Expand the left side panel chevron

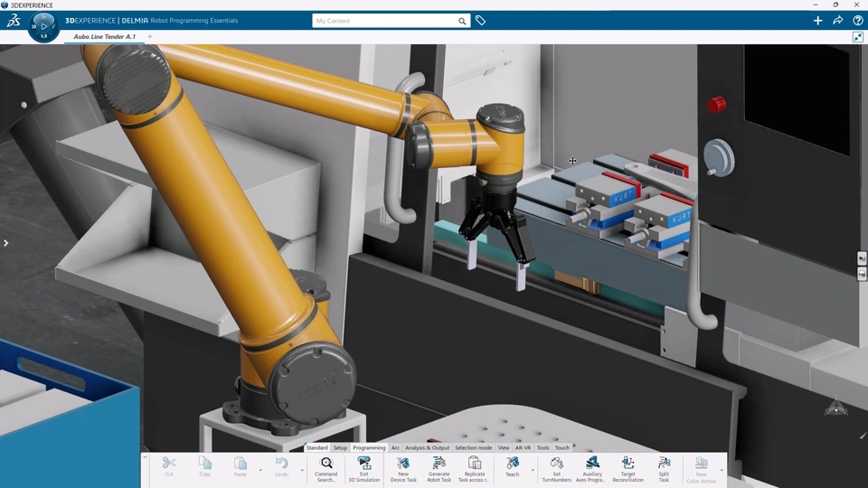click(5, 243)
